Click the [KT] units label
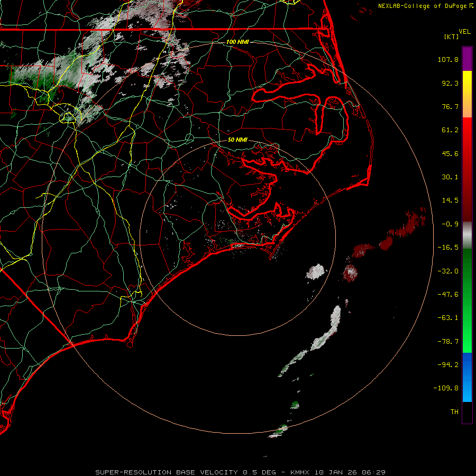Screen dimensions: 476x476 [x=452, y=36]
